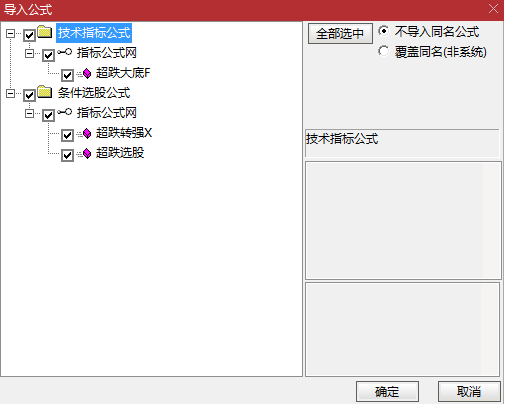Viewport: 505px width, 404px height.
Task: Collapse the 条件选股公式 tree node
Action: [x=11, y=93]
